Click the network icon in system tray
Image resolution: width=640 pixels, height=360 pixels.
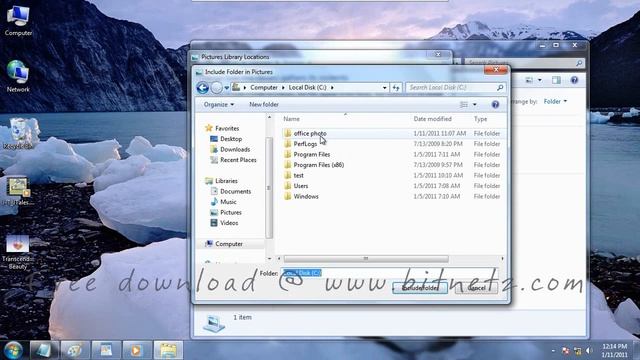coord(577,350)
